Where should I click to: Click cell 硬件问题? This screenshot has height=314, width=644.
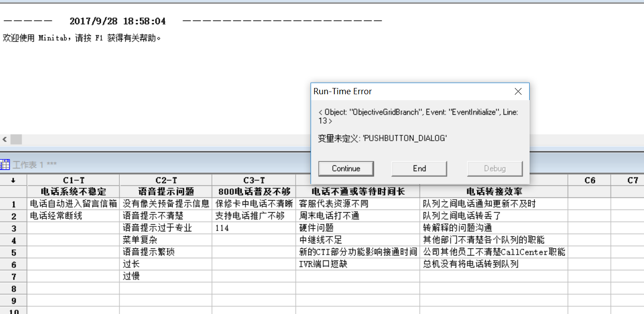pyautogui.click(x=358, y=228)
